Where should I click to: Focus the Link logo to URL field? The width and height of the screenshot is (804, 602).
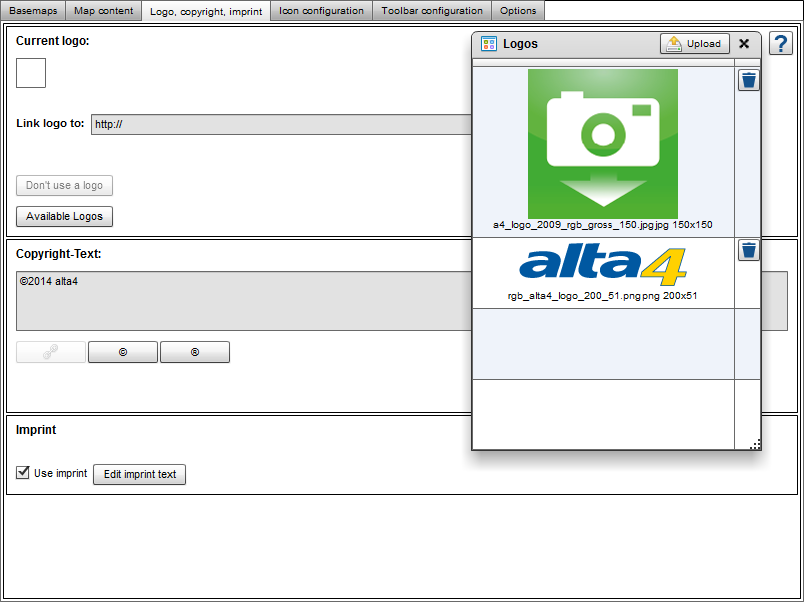281,125
